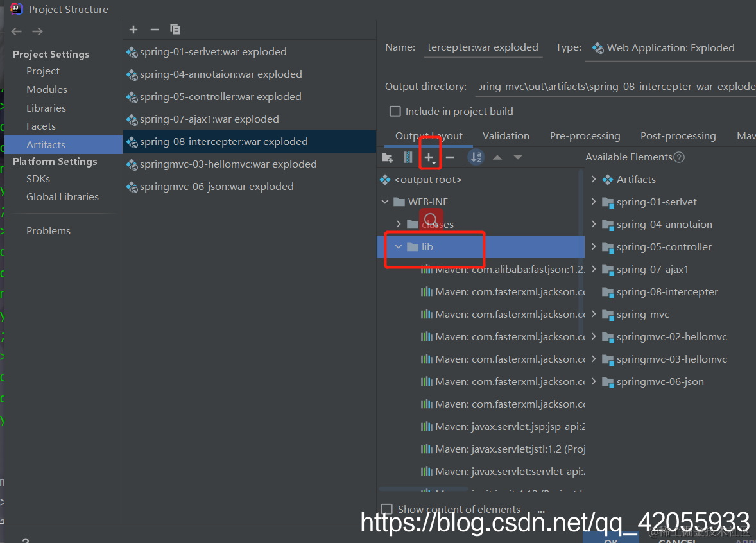The width and height of the screenshot is (756, 543).
Task: Open the artifact Type dropdown
Action: 670,47
